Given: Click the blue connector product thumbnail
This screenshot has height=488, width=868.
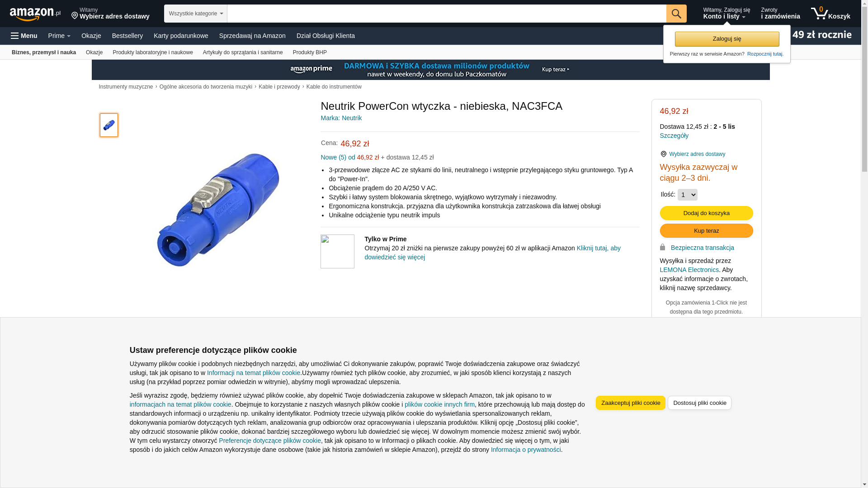Looking at the screenshot, I should 109,125.
